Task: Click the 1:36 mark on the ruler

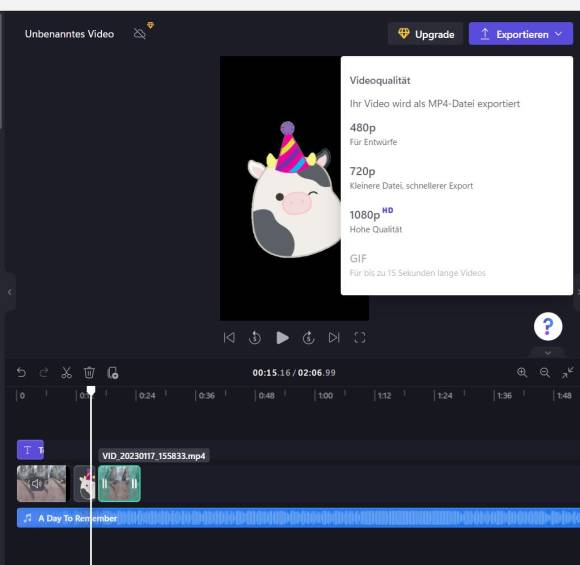Action: [x=505, y=396]
